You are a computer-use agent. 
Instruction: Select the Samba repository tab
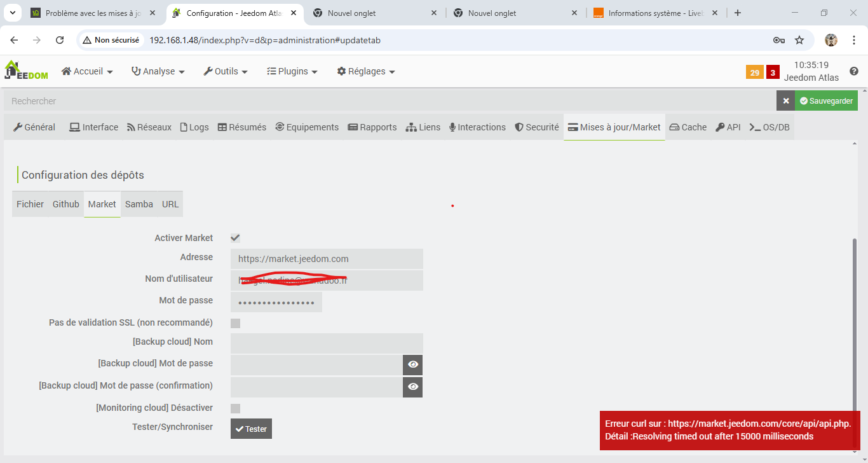pyautogui.click(x=139, y=204)
